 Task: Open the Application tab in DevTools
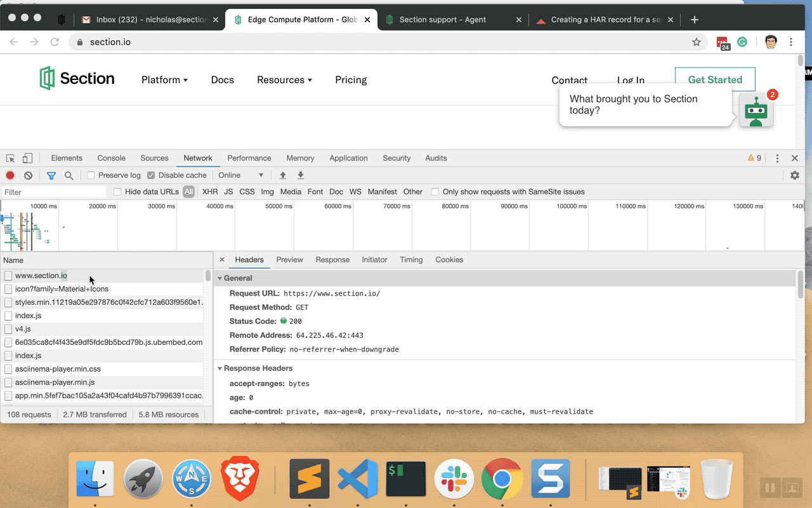click(x=348, y=158)
